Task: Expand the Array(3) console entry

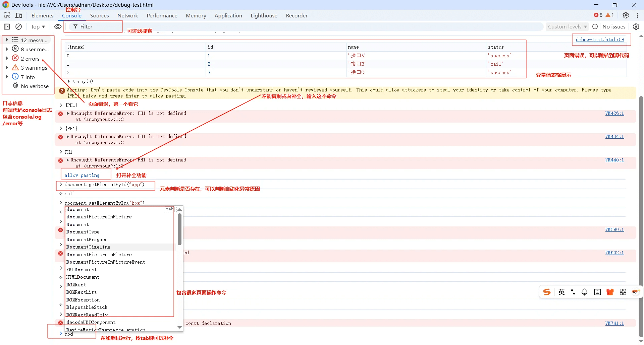Action: pos(69,81)
